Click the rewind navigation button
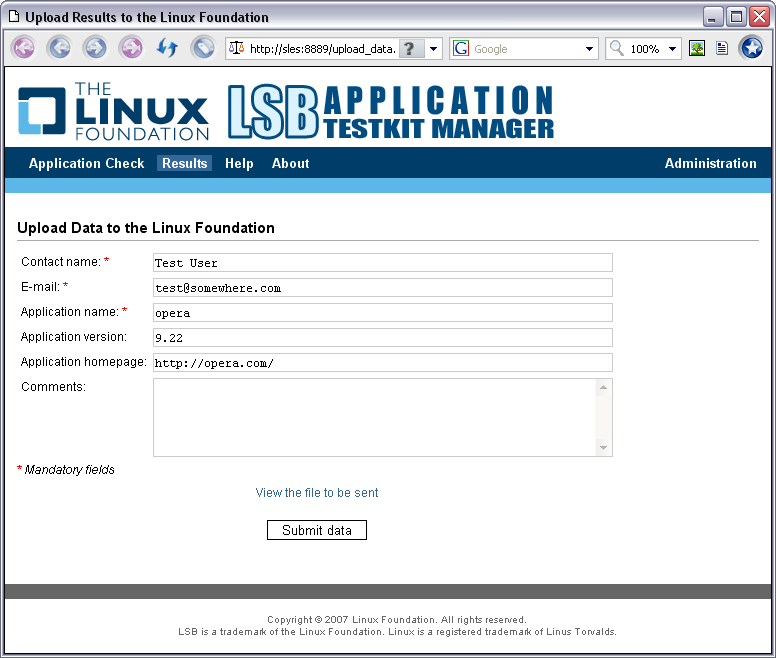776x658 pixels. pos(24,48)
